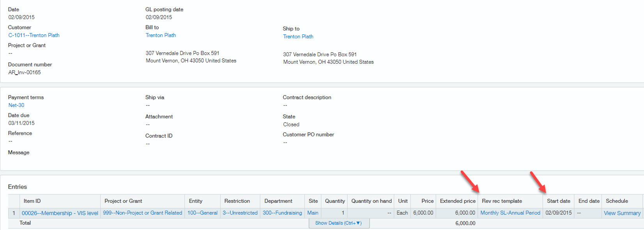Click View Summary in Schedule column
This screenshot has width=644, height=230.
pos(622,213)
